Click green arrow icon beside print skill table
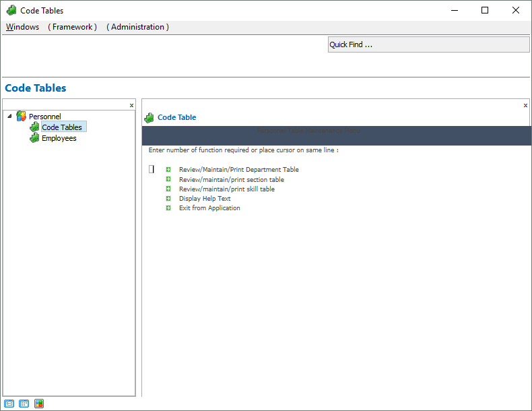The height and width of the screenshot is (411, 532). pyautogui.click(x=168, y=189)
